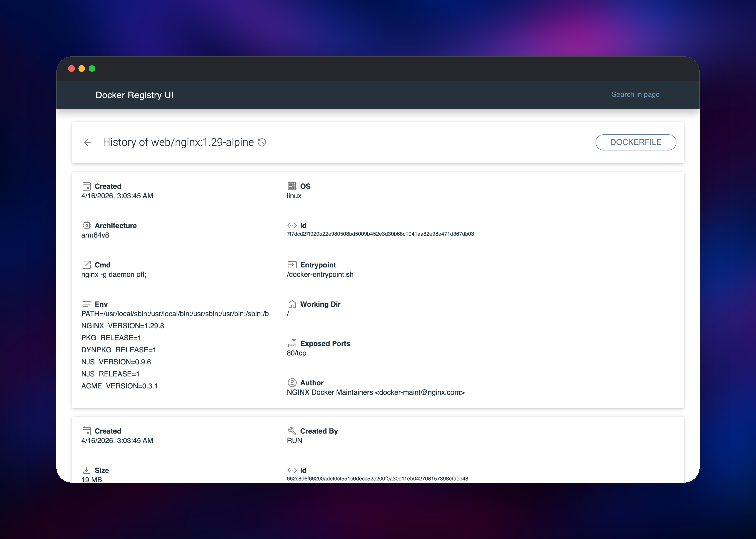Click the linux OS value
756x539 pixels.
point(294,196)
